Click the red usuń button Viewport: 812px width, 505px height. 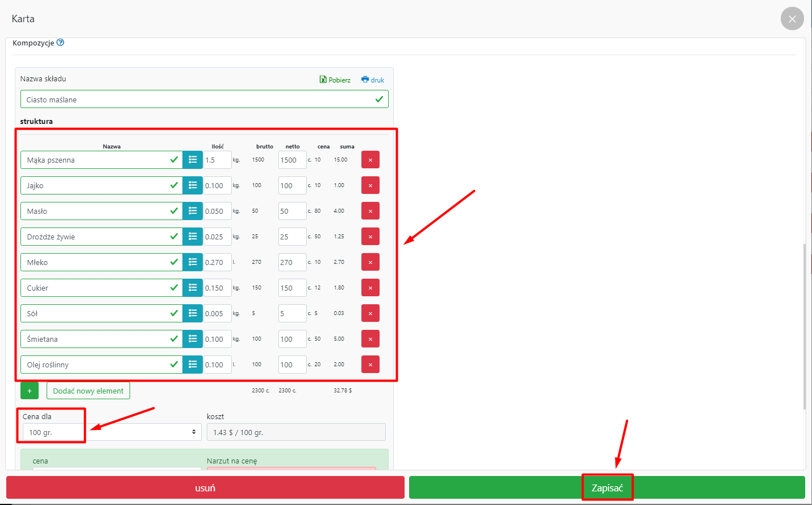click(x=205, y=488)
